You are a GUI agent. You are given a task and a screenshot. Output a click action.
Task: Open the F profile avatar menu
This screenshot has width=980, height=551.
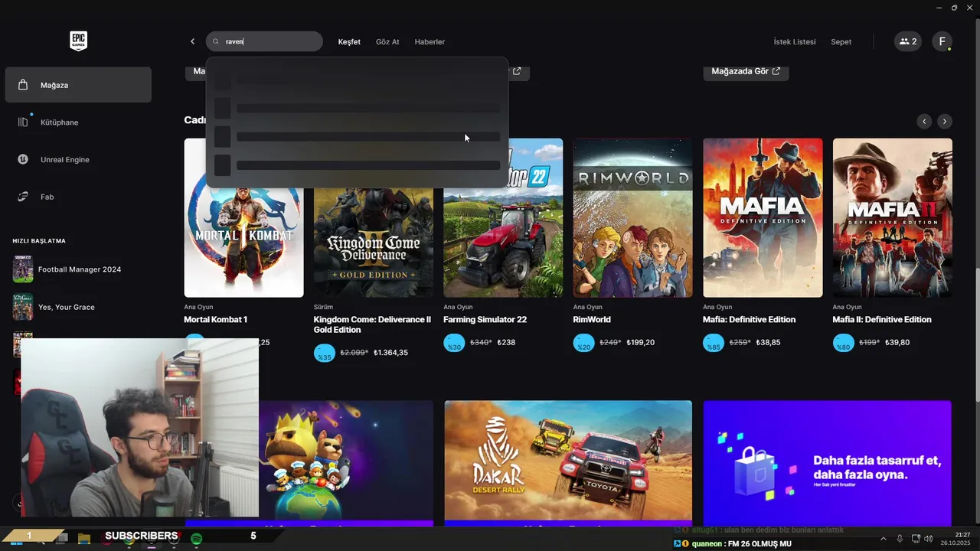[942, 41]
